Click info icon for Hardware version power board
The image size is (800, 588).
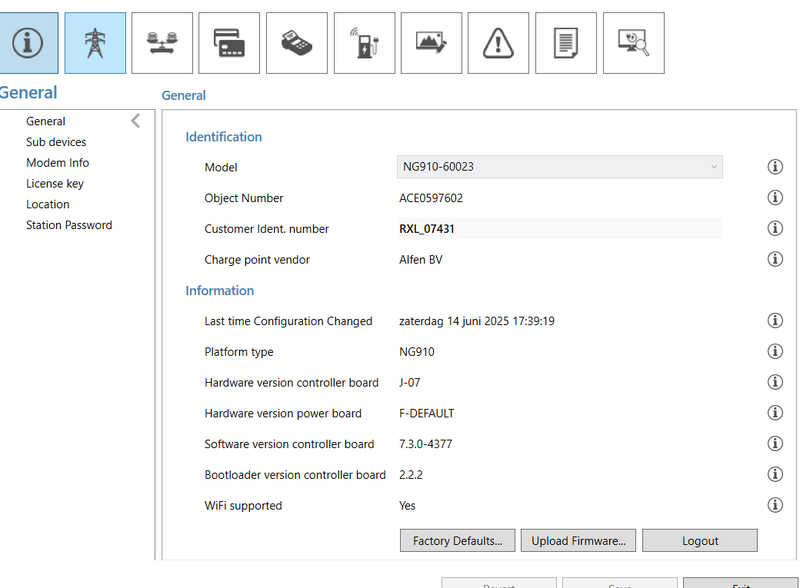point(775,412)
